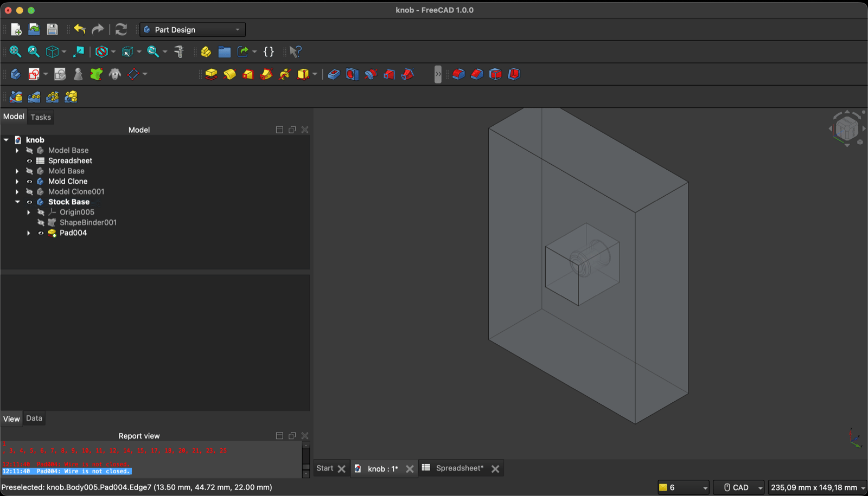
Task: Click the Pad tool icon
Action: (211, 74)
